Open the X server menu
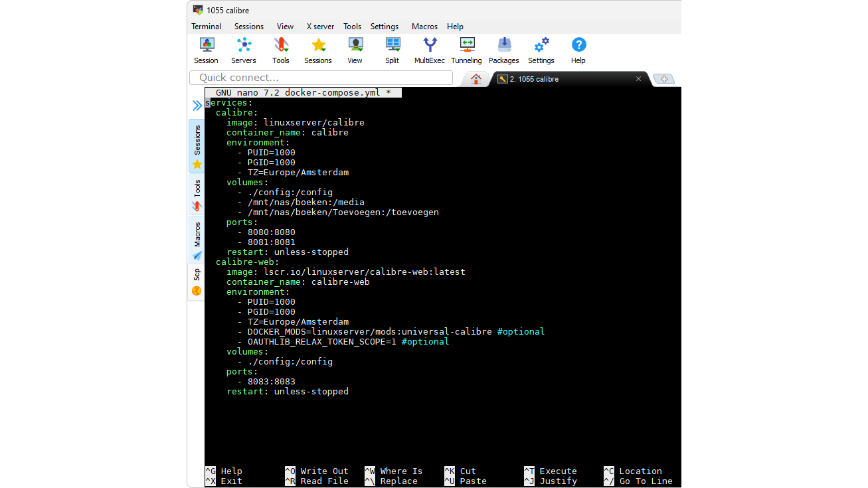 pyautogui.click(x=320, y=27)
